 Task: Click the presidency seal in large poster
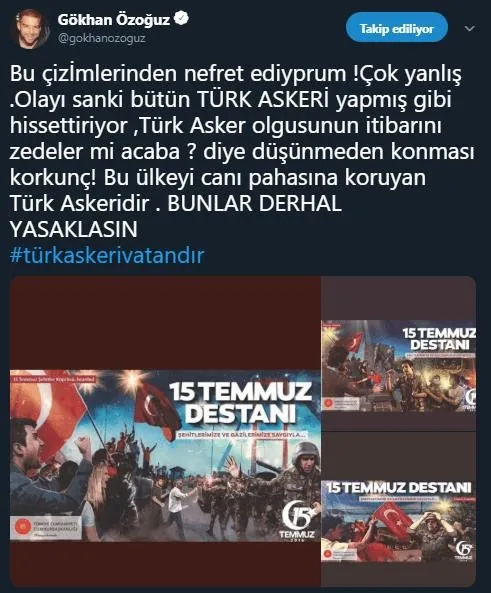[x=22, y=527]
